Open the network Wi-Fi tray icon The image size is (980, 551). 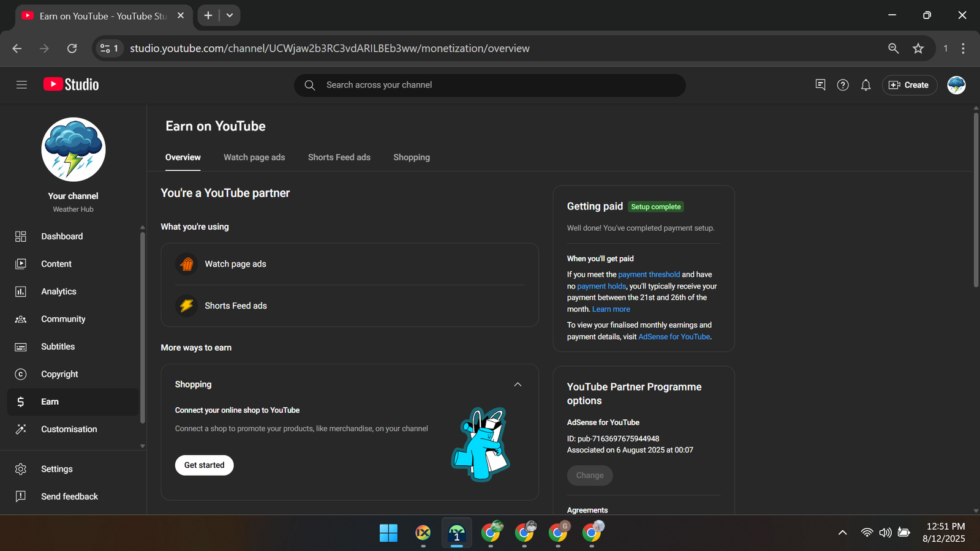tap(867, 533)
